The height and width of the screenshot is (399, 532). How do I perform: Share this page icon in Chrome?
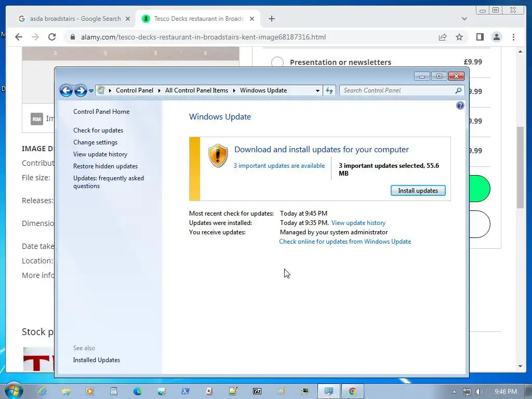(443, 37)
